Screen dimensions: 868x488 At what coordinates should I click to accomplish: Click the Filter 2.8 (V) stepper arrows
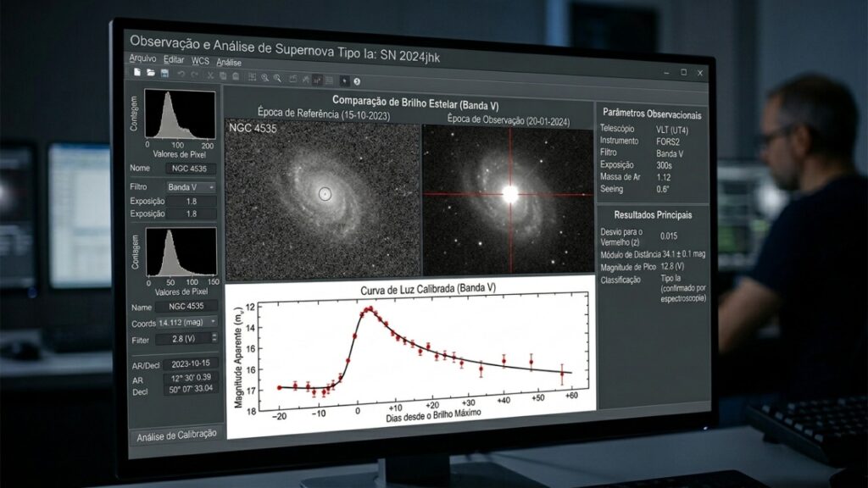[214, 337]
